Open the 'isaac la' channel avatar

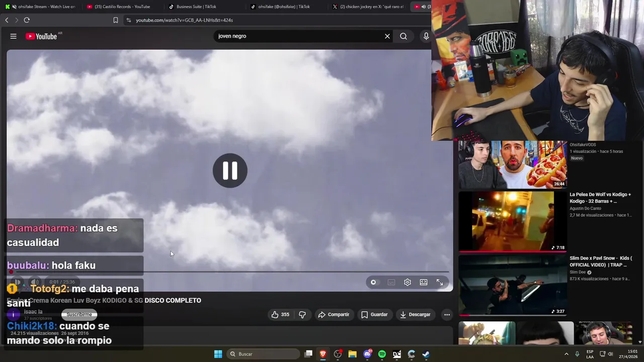[14, 315]
